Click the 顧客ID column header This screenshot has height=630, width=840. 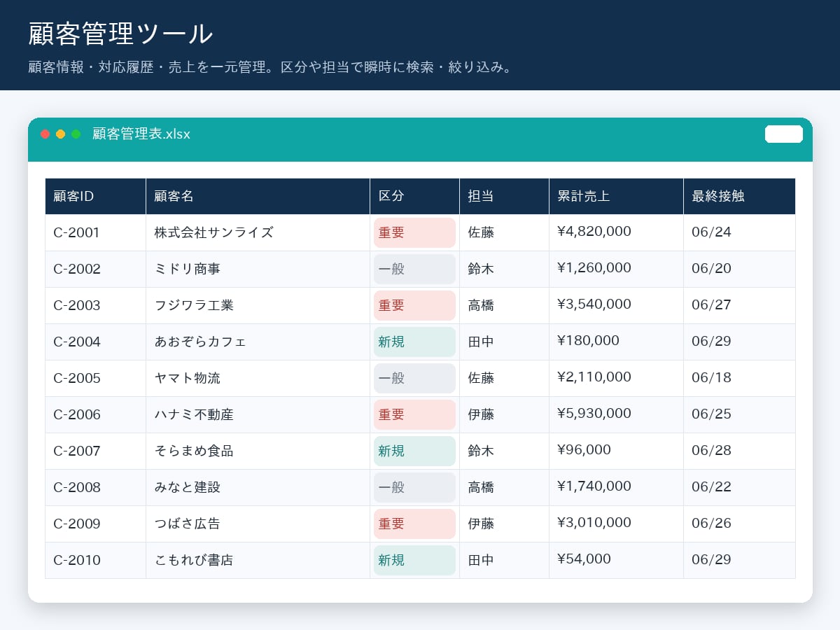pos(96,197)
